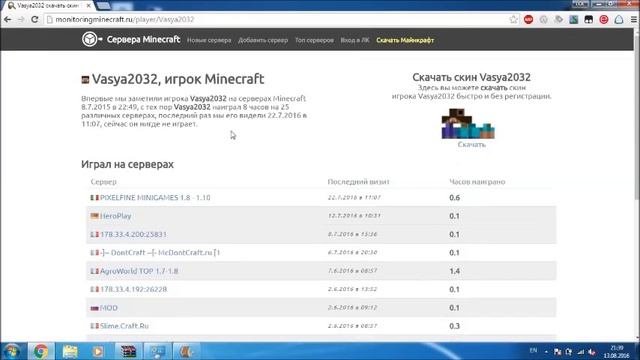
Task: Bookmark the page with the star icon
Action: coord(513,19)
